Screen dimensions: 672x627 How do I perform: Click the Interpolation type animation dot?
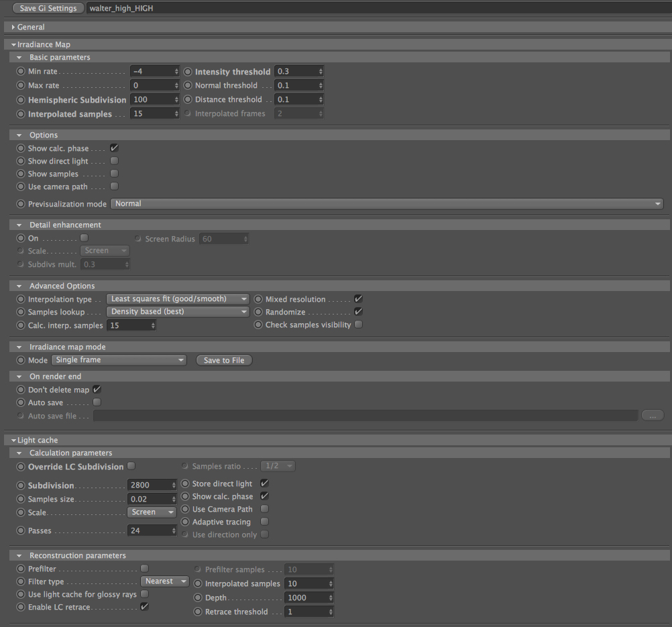point(21,299)
